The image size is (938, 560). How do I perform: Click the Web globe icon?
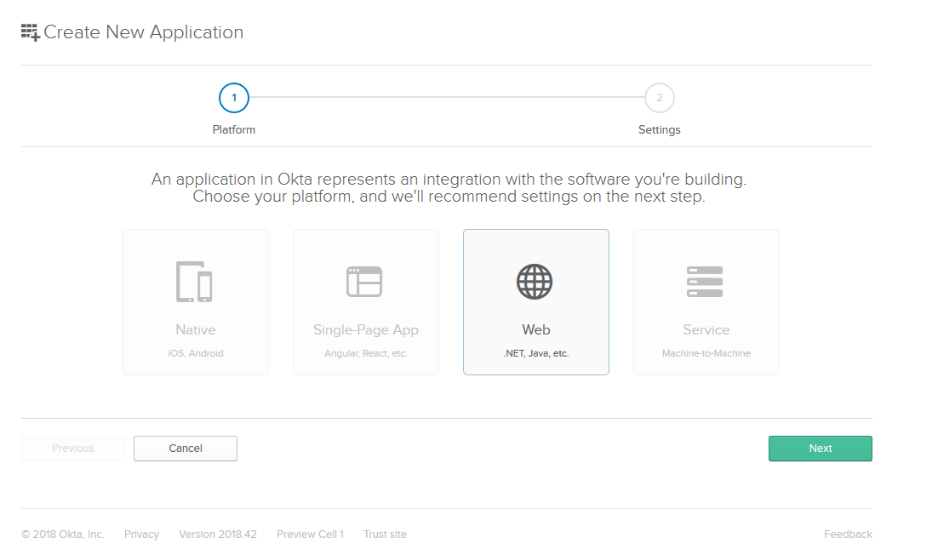[x=535, y=282]
